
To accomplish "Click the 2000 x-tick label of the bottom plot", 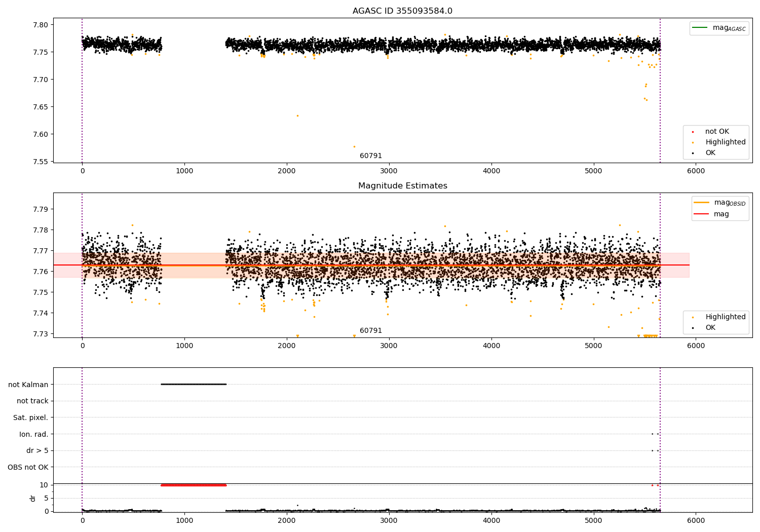I will (x=287, y=520).
